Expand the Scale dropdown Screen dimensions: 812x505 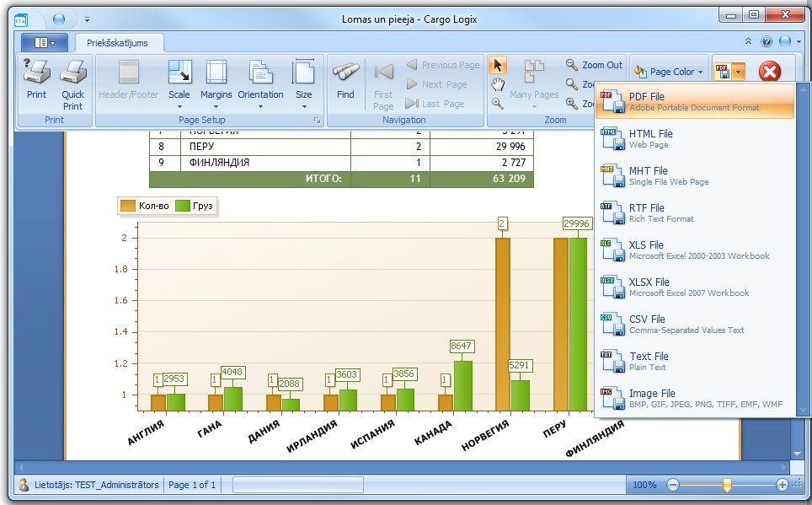point(179,83)
